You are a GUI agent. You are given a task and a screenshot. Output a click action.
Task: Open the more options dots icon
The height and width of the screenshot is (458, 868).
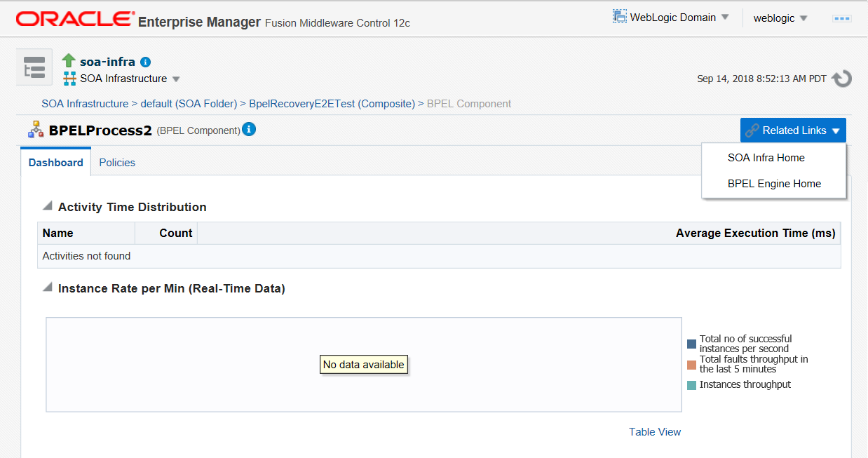click(841, 18)
